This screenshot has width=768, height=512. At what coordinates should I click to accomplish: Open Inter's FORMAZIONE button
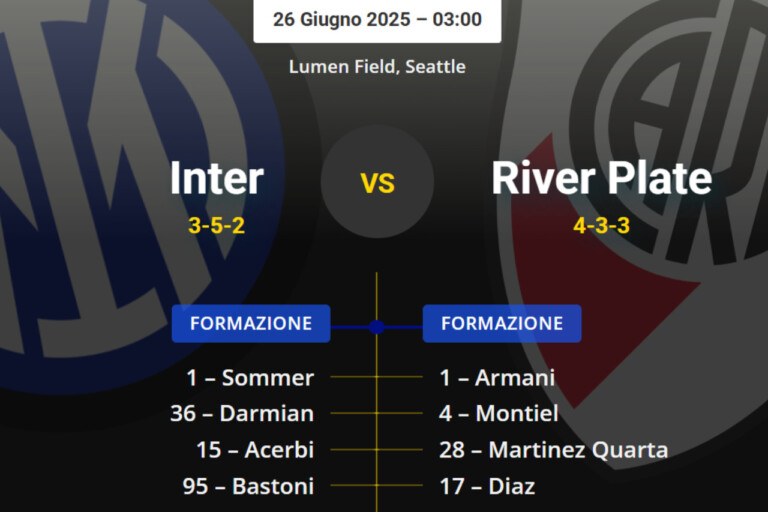[x=251, y=324]
